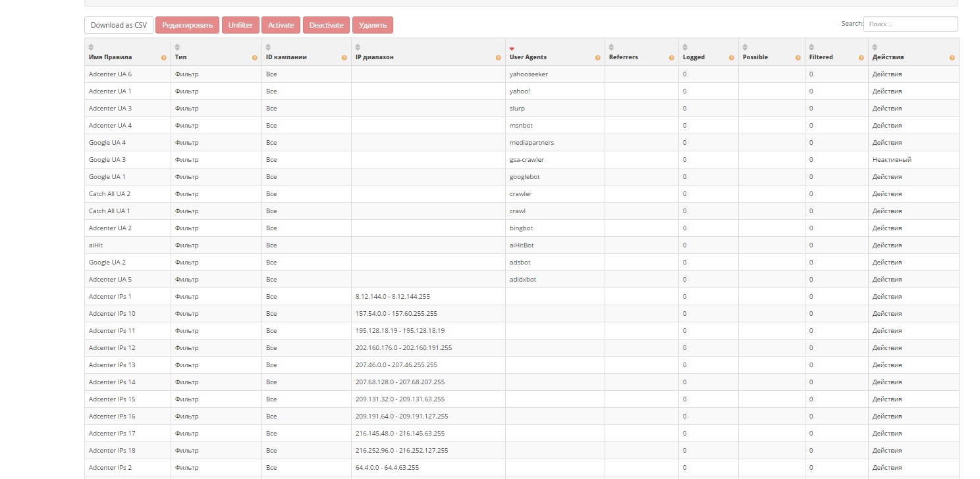
Task: Click IP range 209.131.32.0 - 209.131.63.255
Action: pos(400,399)
